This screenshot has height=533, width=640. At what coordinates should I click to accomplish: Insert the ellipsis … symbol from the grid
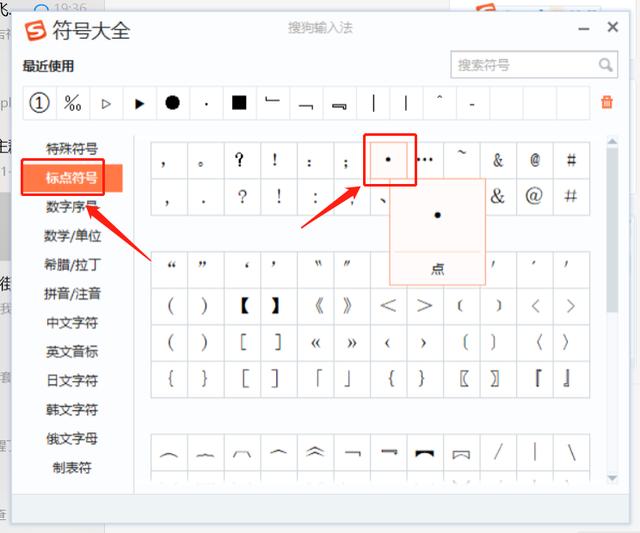coord(425,159)
